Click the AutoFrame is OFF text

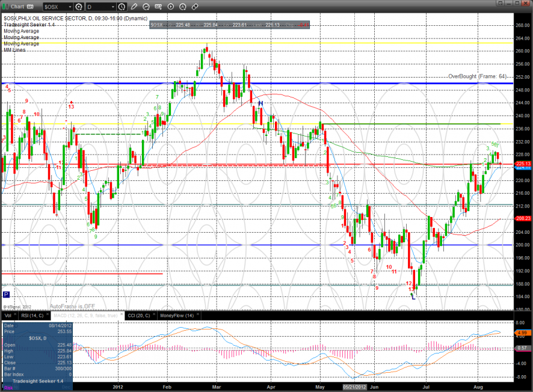(72, 306)
